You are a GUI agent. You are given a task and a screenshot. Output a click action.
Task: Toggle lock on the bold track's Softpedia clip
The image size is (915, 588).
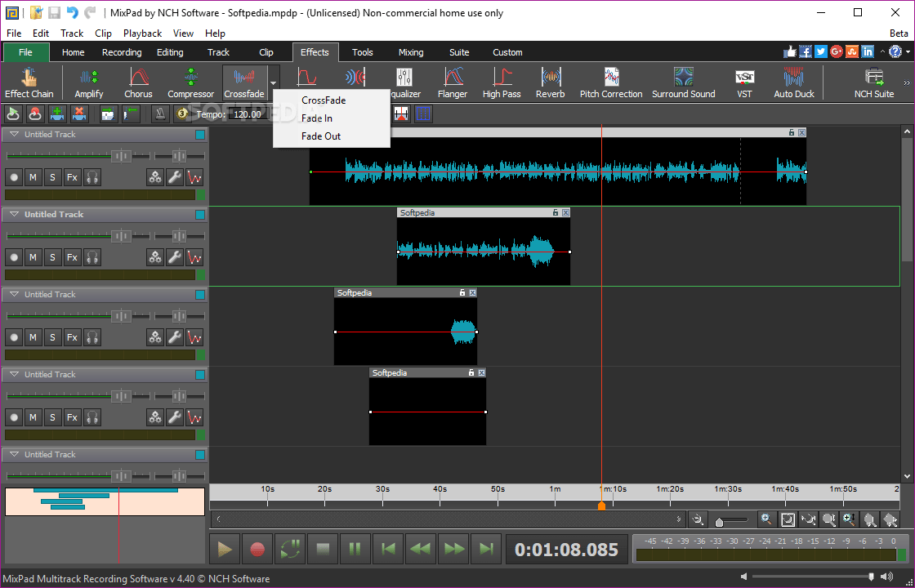click(x=556, y=213)
